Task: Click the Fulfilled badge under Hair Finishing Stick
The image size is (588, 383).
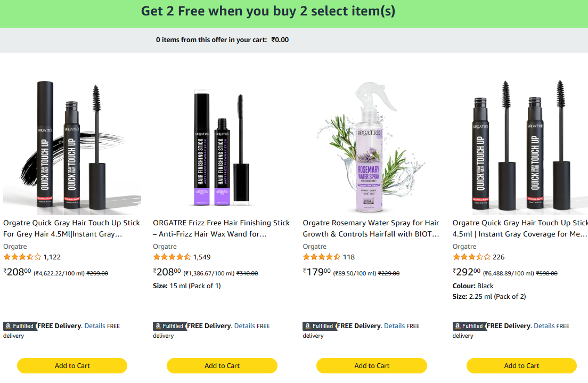Action: point(169,326)
